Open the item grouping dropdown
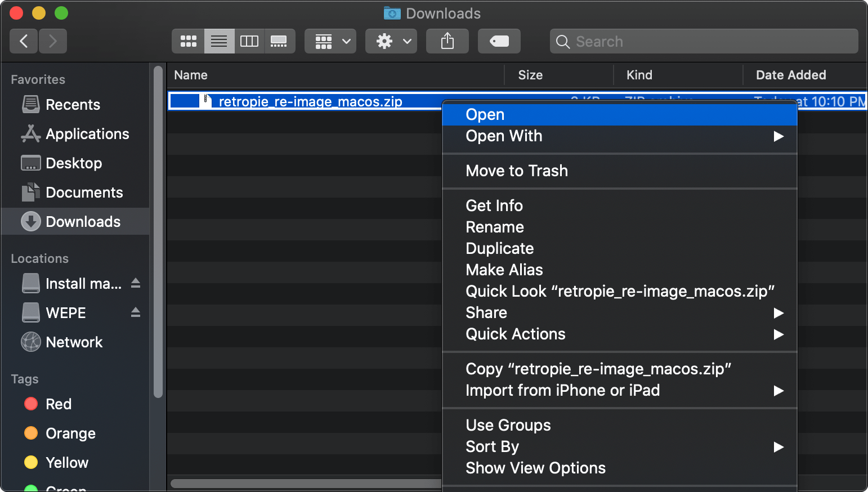This screenshot has width=868, height=492. 330,41
